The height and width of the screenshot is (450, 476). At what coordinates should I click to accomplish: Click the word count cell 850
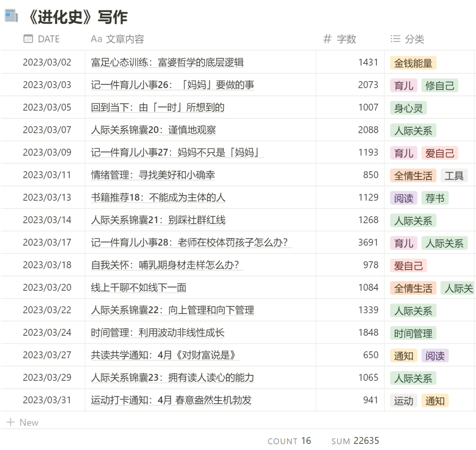click(x=371, y=175)
